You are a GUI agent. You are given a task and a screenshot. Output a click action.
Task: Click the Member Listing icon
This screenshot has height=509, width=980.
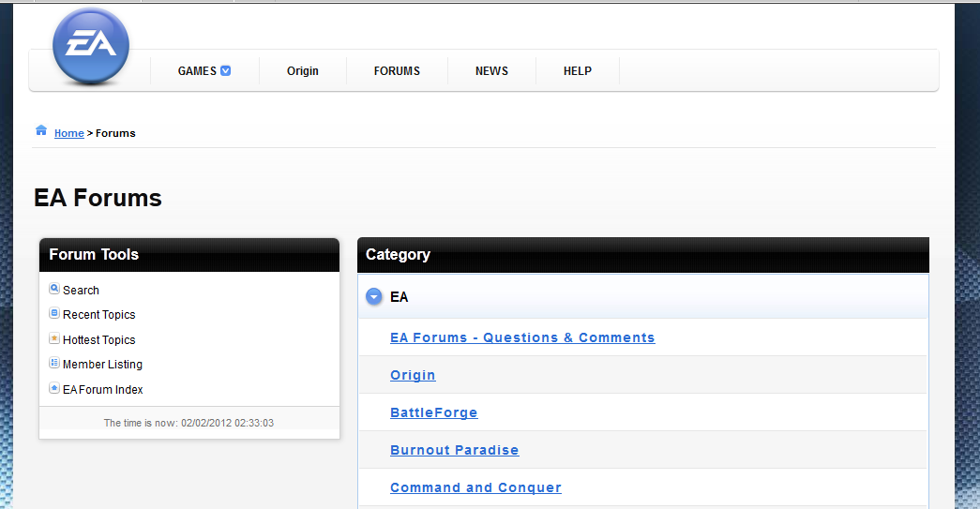pos(54,362)
